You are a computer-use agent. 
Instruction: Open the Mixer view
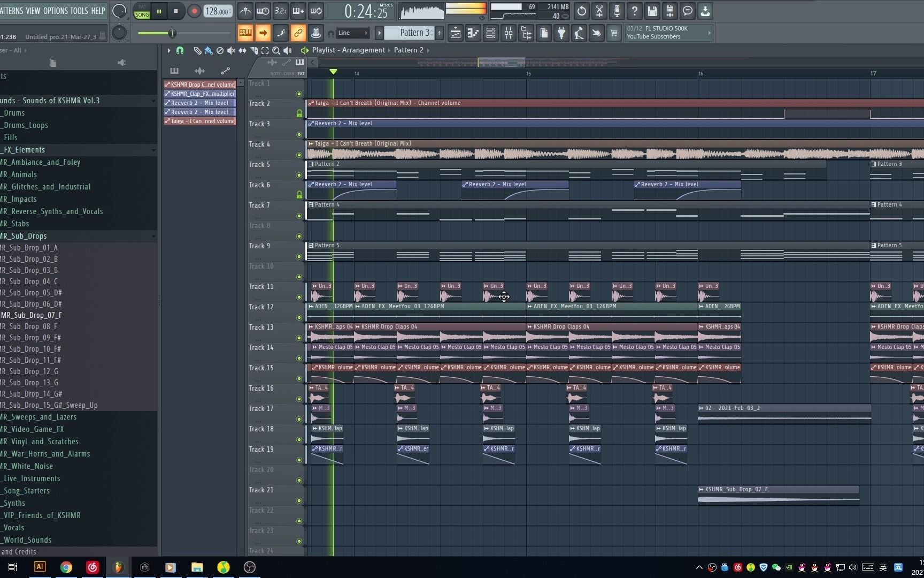click(x=509, y=33)
